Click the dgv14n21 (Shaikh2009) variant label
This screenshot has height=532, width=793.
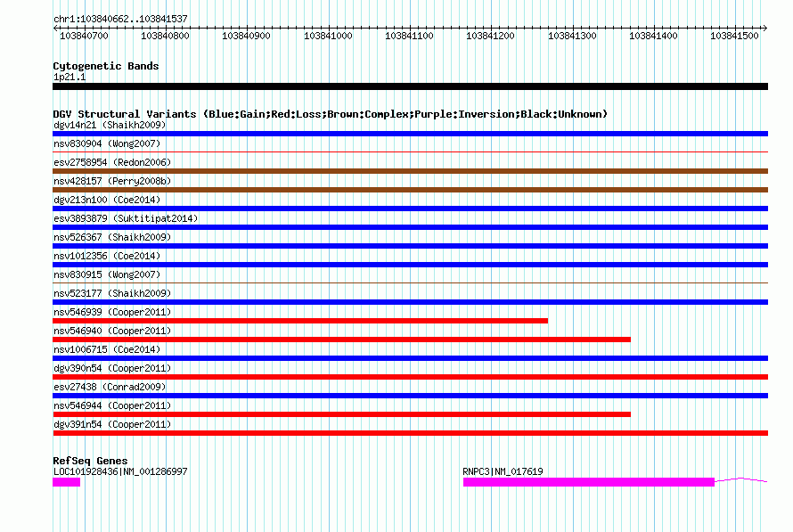pyautogui.click(x=110, y=125)
